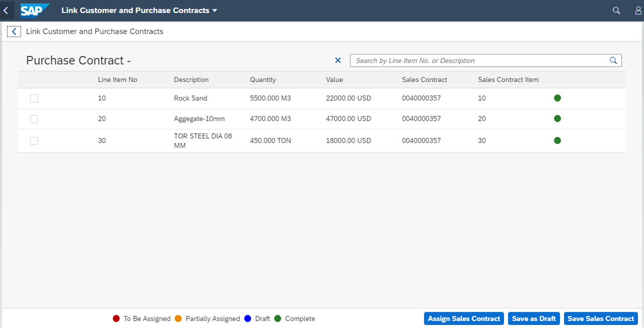This screenshot has width=644, height=328.
Task: Click the red To Be Assigned legend dot
Action: [x=116, y=318]
